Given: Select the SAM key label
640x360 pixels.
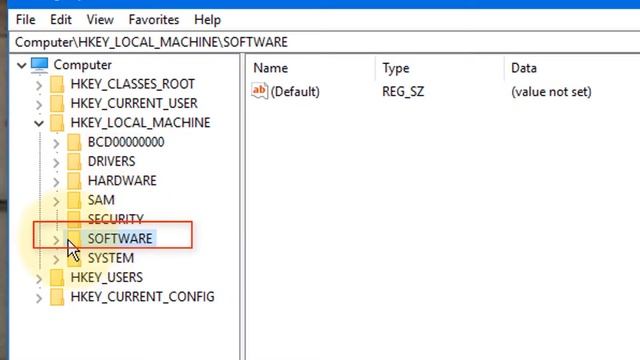Looking at the screenshot, I should [101, 200].
